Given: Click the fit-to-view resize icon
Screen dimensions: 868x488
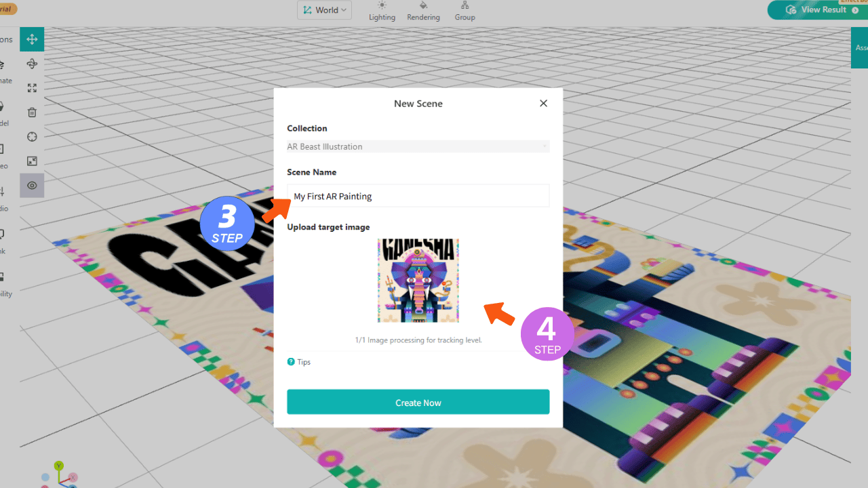Looking at the screenshot, I should [32, 161].
